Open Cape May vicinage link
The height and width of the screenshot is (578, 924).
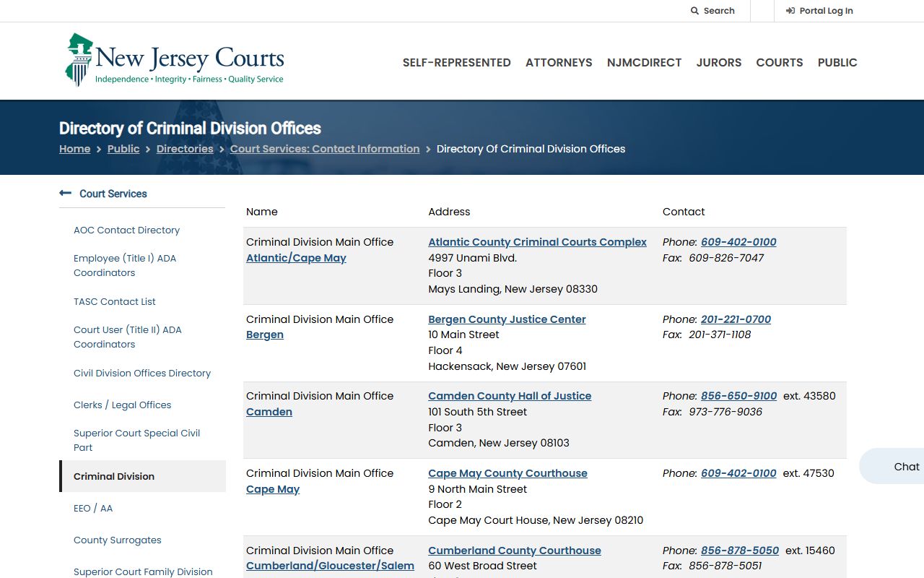[x=273, y=489]
